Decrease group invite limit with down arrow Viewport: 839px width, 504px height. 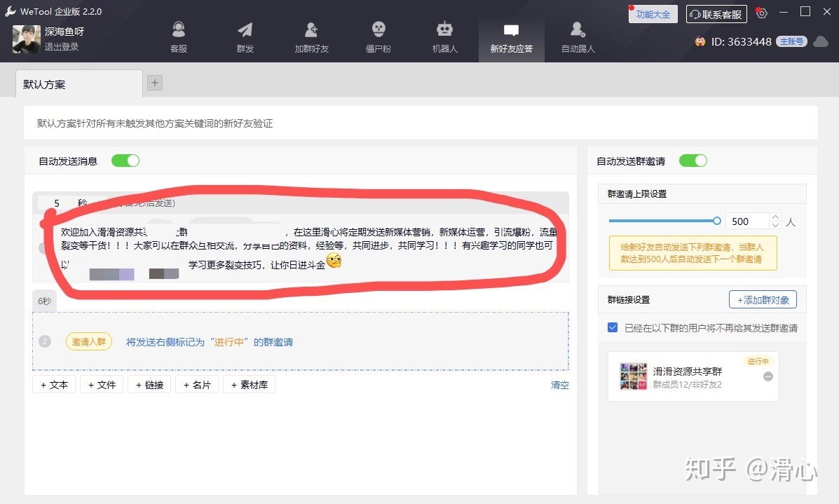pos(775,225)
